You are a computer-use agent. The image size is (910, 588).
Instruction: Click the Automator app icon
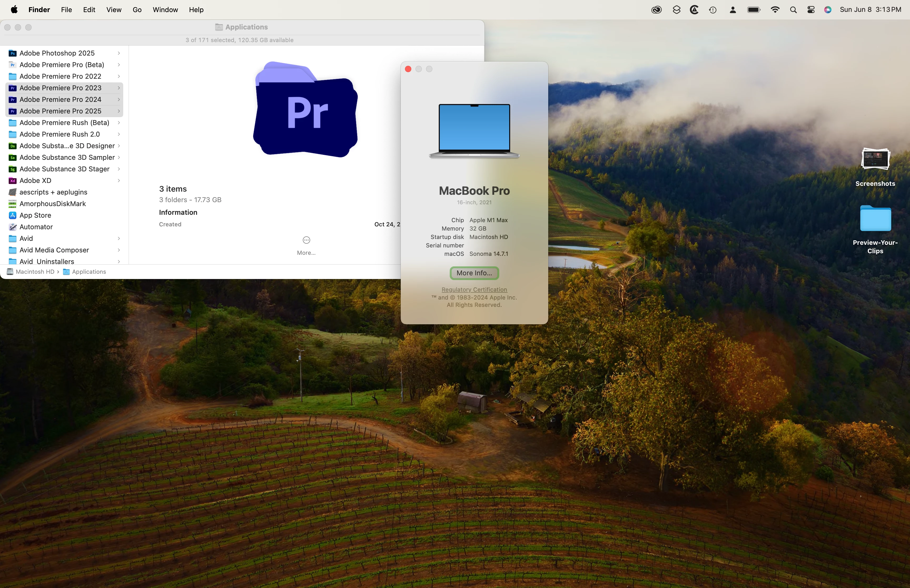coord(13,227)
